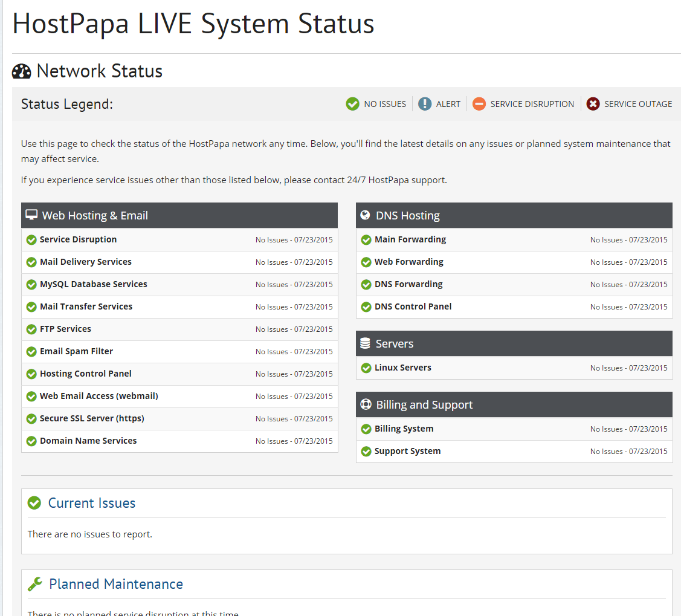Click the status icon for Hosting Control Panel

click(x=31, y=374)
